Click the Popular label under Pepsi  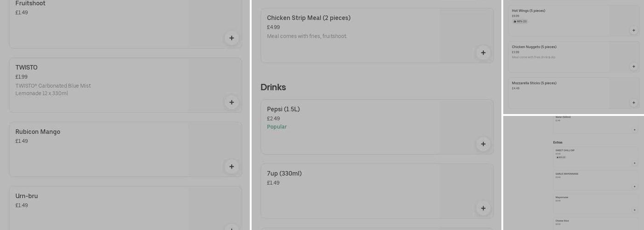tap(277, 127)
